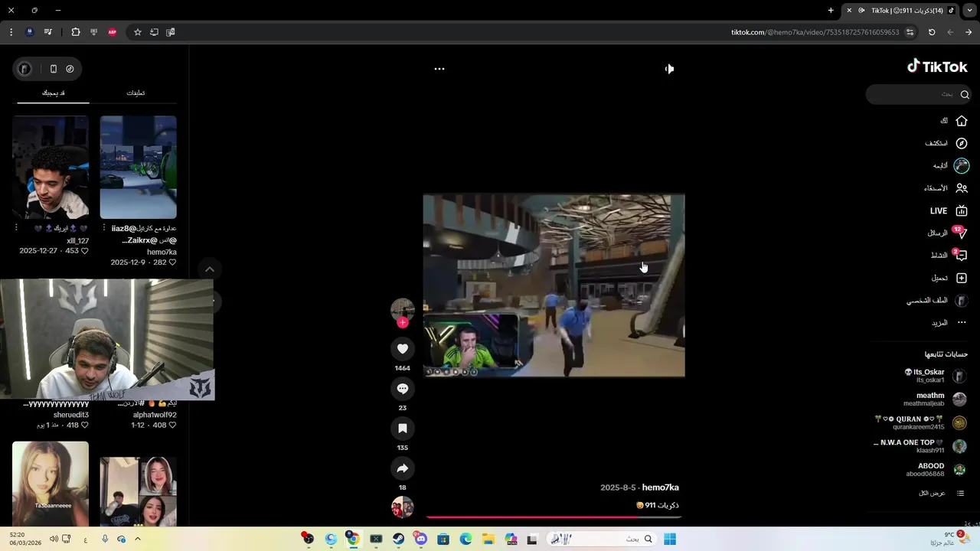This screenshot has width=980, height=551.
Task: Open the TikTok For You home icon
Action: [962, 121]
